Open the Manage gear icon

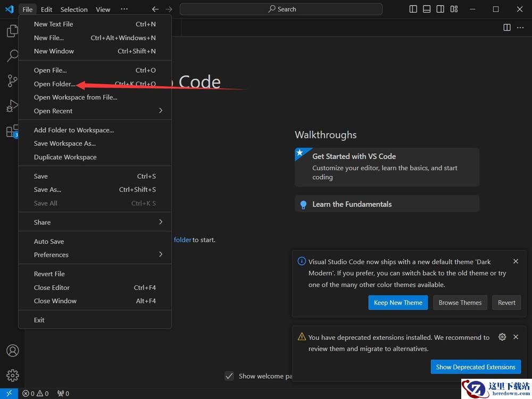pyautogui.click(x=13, y=375)
